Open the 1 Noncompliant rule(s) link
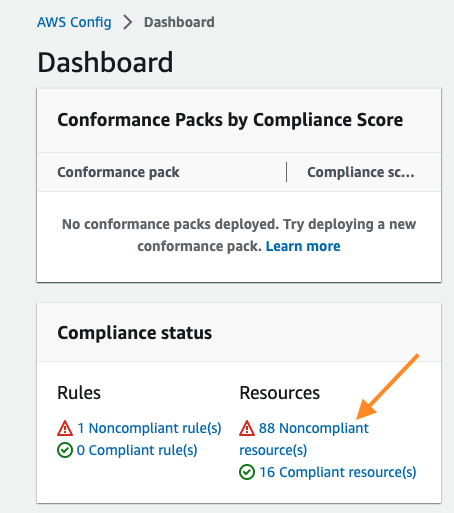Image resolution: width=454 pixels, height=513 pixels. coord(149,428)
